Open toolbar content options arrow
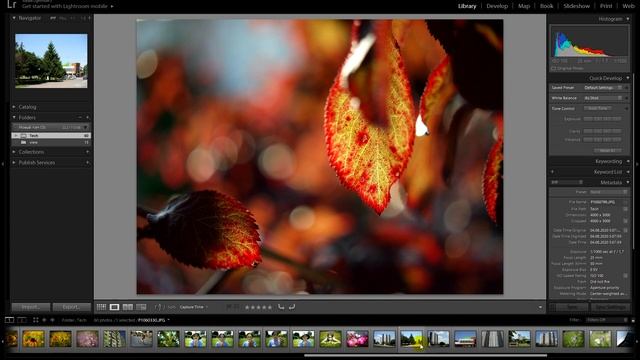The width and height of the screenshot is (640, 360). coord(540,307)
